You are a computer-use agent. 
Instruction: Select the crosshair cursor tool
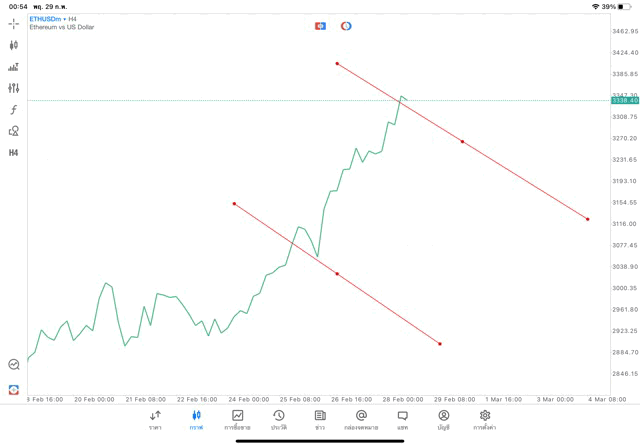click(14, 23)
